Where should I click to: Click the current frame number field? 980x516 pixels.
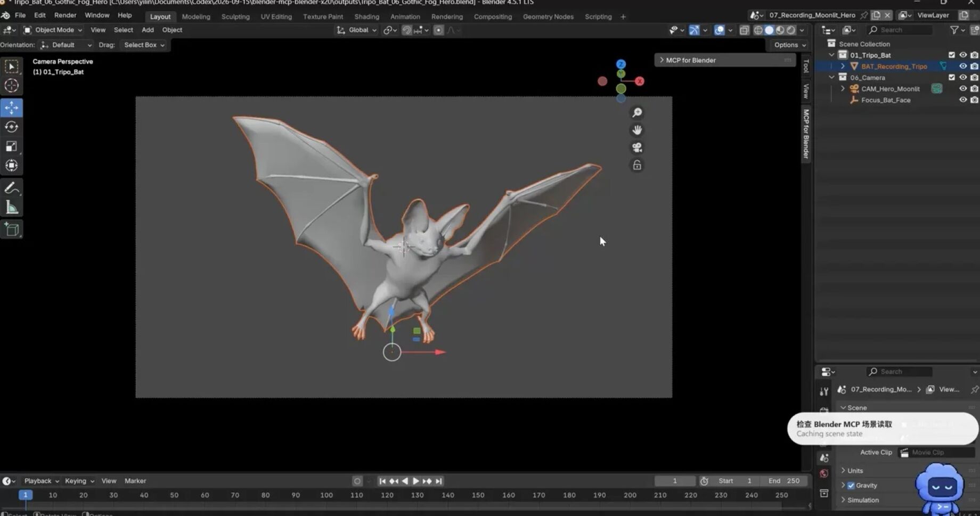[x=675, y=481]
